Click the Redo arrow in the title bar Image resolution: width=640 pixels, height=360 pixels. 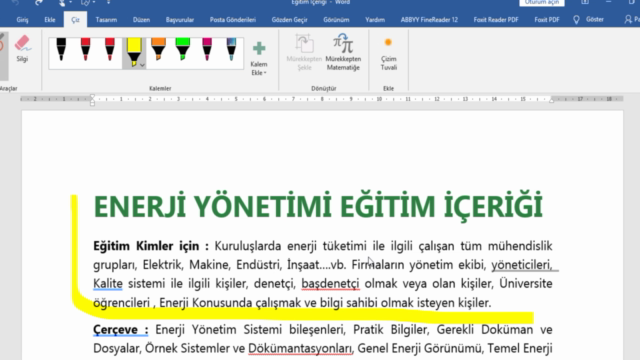[x=39, y=3]
